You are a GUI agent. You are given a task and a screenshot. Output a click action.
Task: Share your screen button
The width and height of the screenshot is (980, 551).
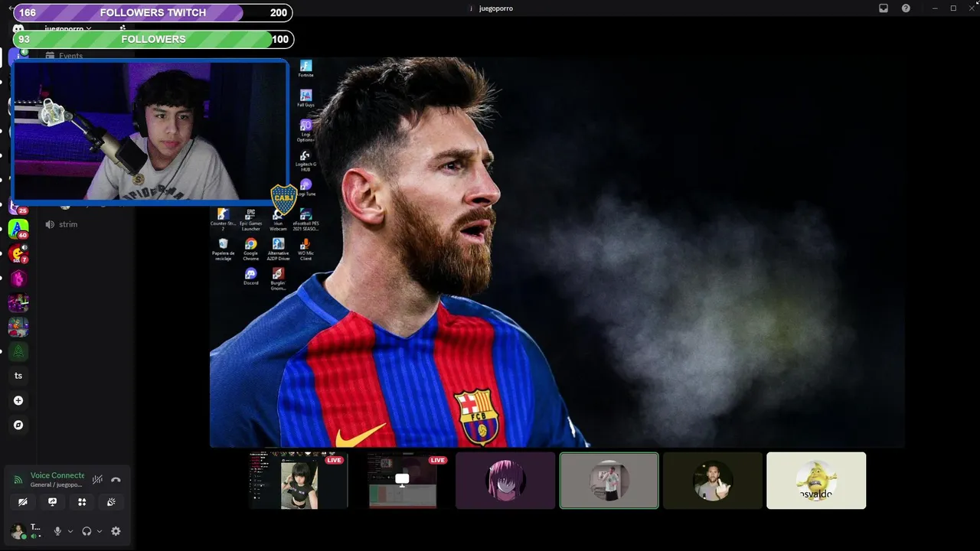coord(52,502)
